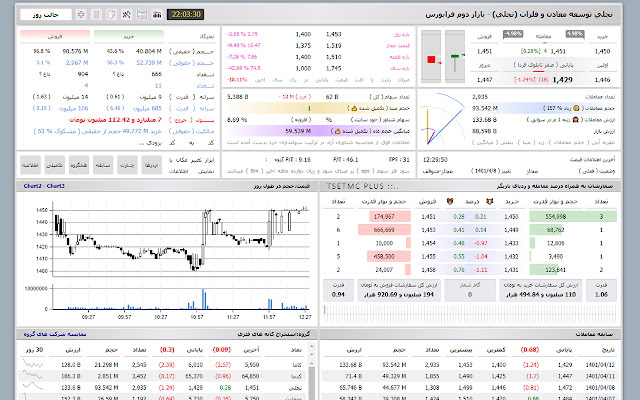Click the TSETMC PLUS panel title
The height and width of the screenshot is (400, 640).
(362, 187)
